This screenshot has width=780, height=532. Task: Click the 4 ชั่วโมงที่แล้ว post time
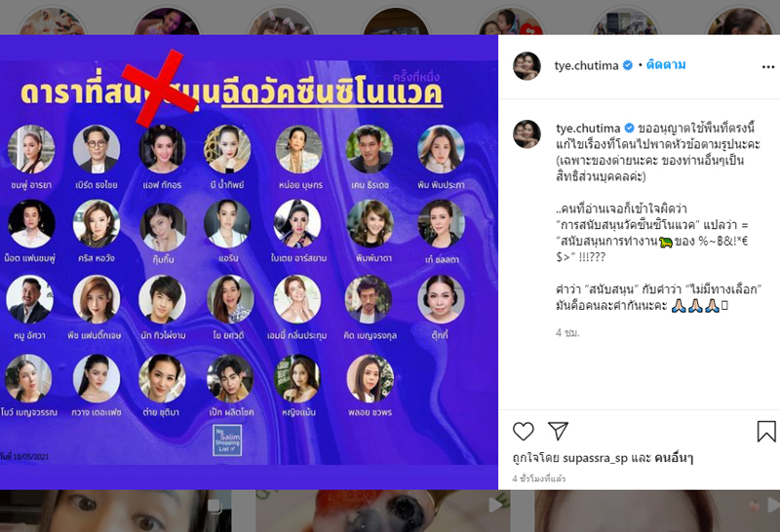click(x=539, y=478)
